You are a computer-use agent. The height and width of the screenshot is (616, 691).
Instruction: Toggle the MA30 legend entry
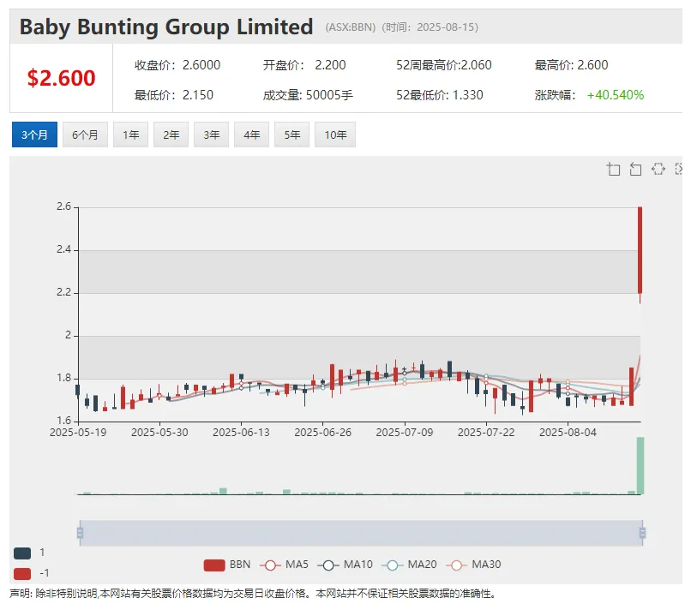(473, 565)
